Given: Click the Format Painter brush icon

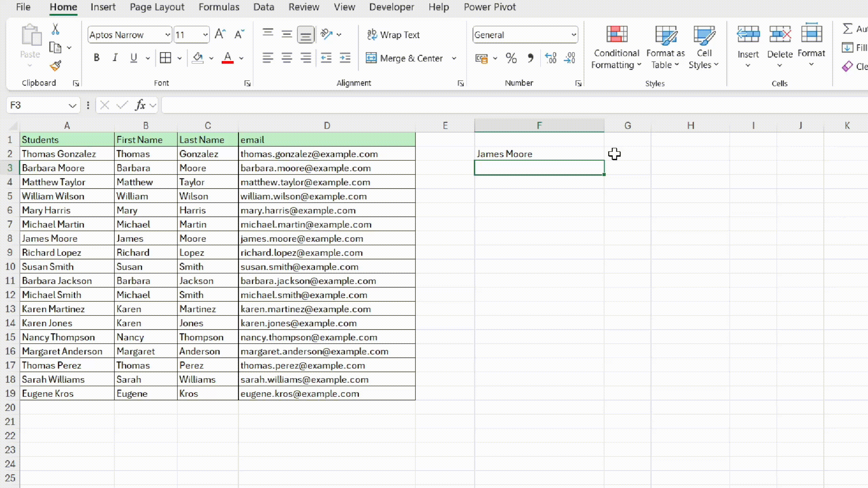Looking at the screenshot, I should 55,65.
